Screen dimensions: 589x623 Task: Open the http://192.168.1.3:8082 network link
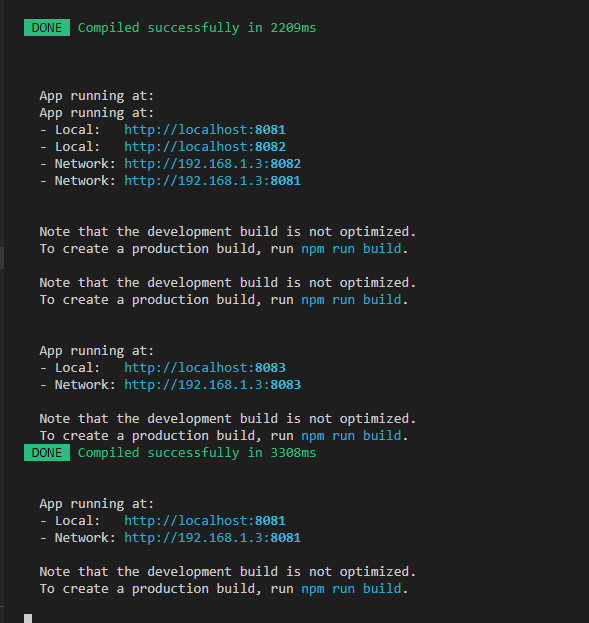click(x=212, y=164)
